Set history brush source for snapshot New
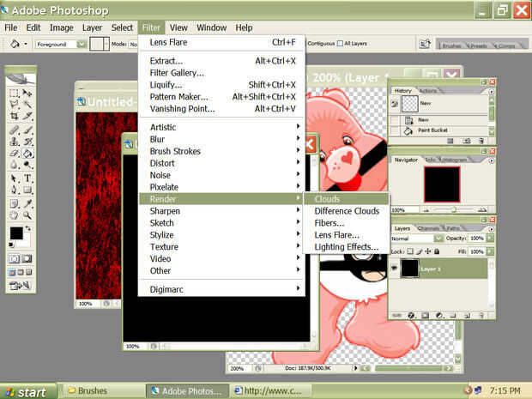This screenshot has width=532, height=399. 395,104
